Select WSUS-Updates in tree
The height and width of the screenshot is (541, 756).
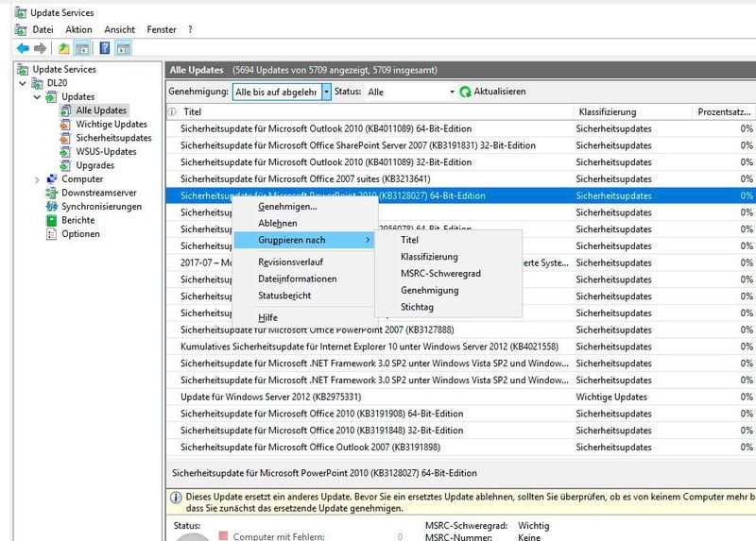pos(106,152)
